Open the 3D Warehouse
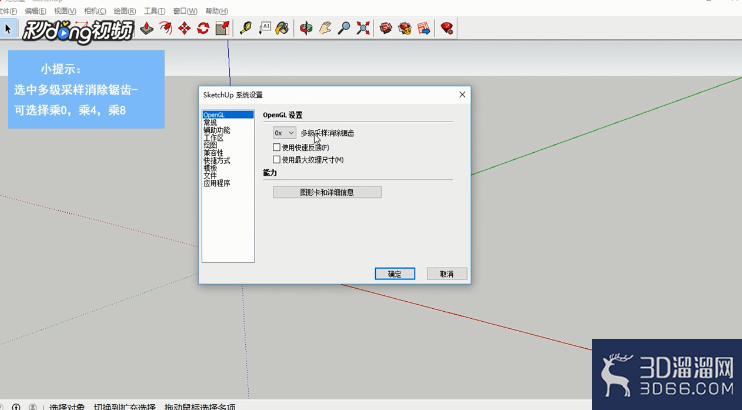 click(386, 28)
